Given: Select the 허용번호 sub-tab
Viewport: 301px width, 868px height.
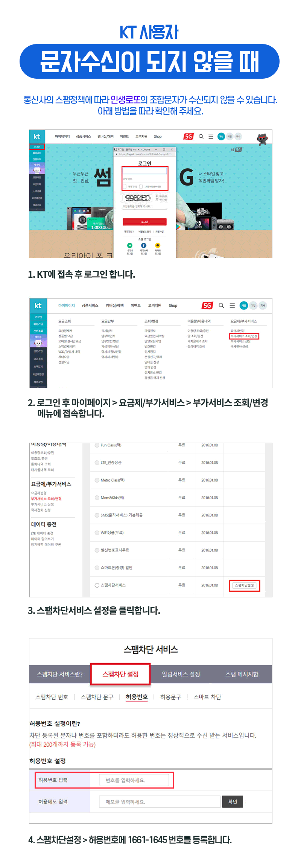Looking at the screenshot, I should (137, 697).
